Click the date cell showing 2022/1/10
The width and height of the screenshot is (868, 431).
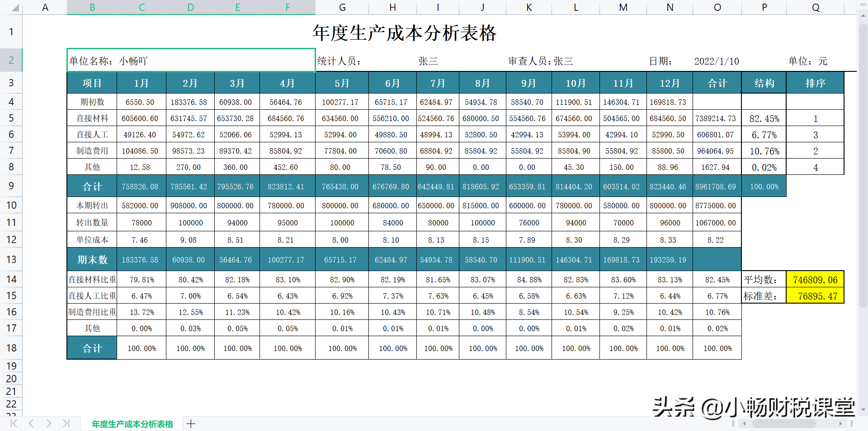(717, 61)
